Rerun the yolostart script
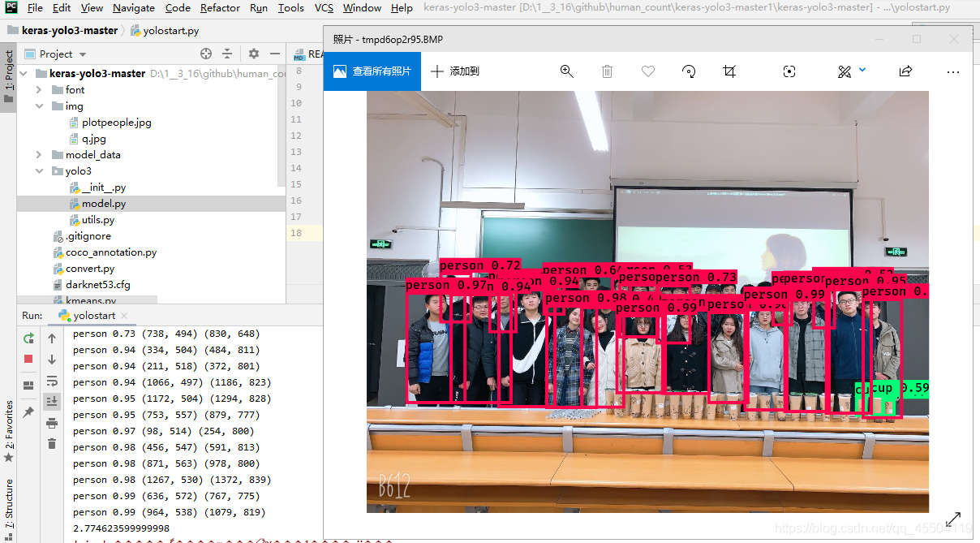The height and width of the screenshot is (543, 980). 28,338
